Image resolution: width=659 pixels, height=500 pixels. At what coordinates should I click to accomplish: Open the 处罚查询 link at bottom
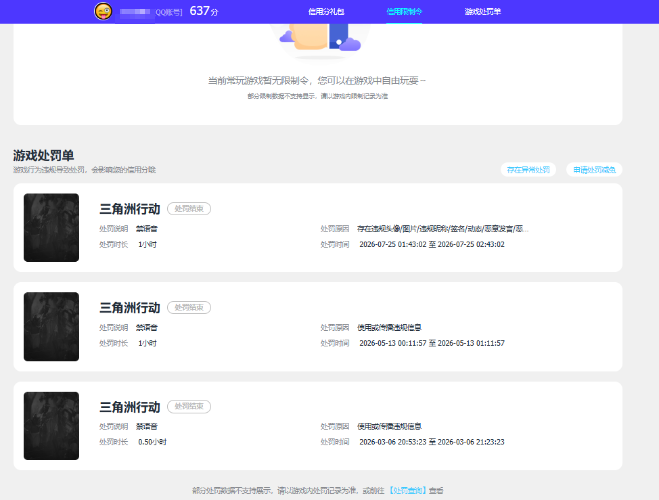click(x=407, y=490)
